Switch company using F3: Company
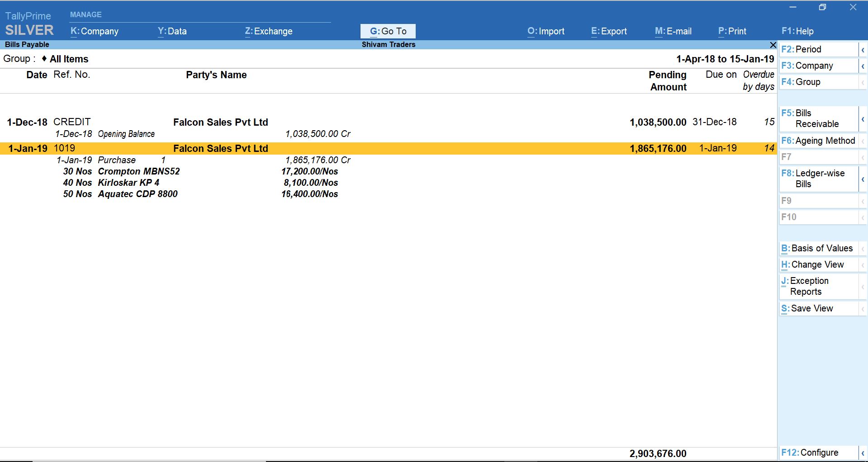The image size is (868, 462). [x=814, y=65]
